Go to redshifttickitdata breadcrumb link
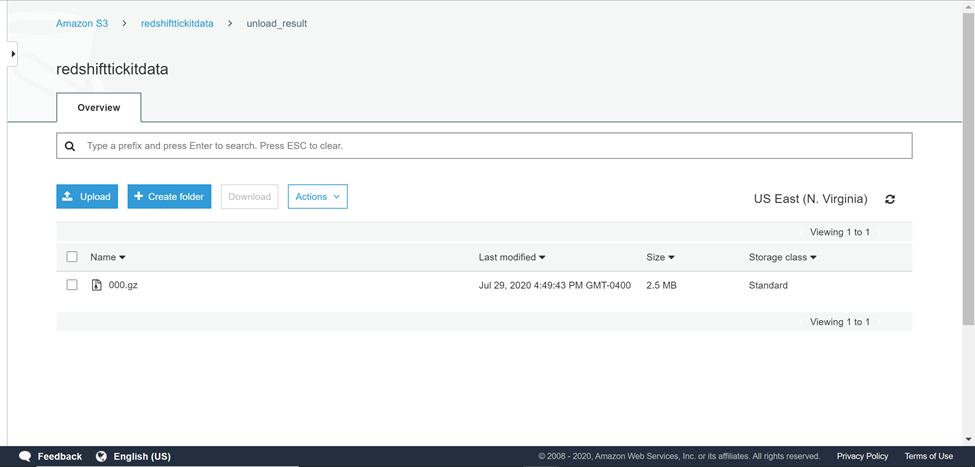Viewport: 975px width, 467px height. pos(177,24)
